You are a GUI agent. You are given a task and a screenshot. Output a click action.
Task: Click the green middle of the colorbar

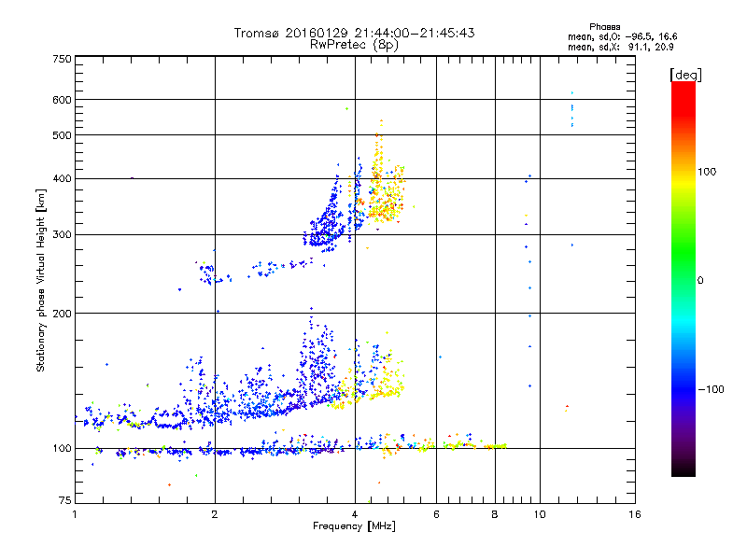click(684, 252)
